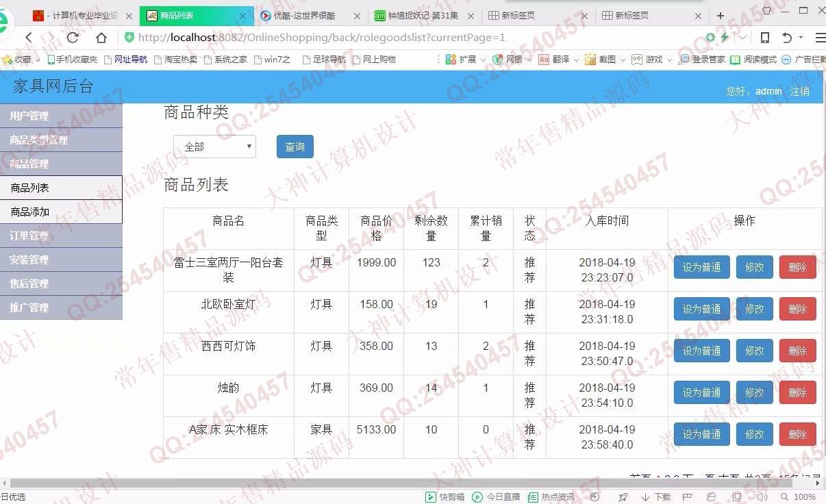Reload the current page

pyautogui.click(x=73, y=38)
